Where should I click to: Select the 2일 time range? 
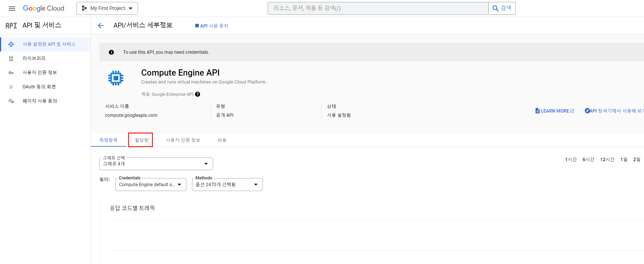pyautogui.click(x=637, y=159)
